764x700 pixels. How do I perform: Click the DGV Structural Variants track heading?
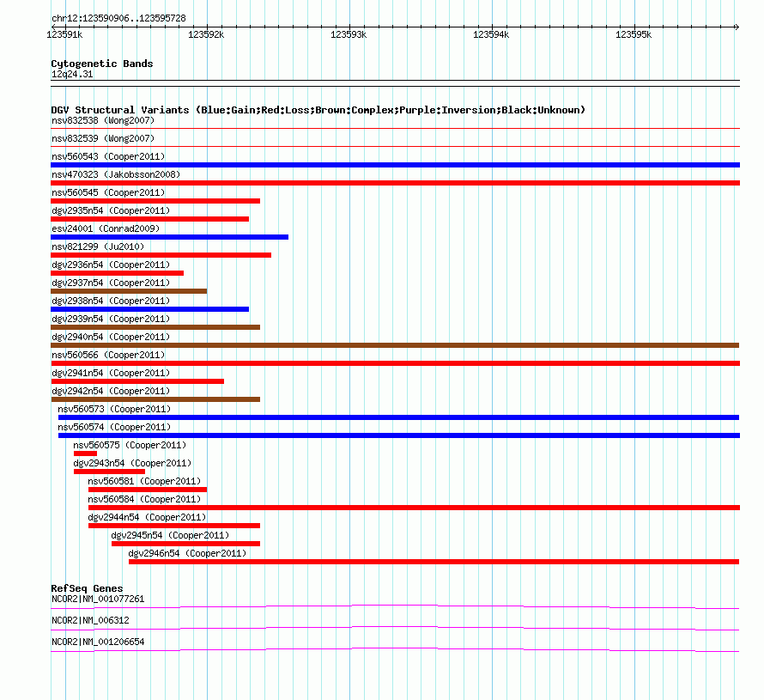coord(318,110)
